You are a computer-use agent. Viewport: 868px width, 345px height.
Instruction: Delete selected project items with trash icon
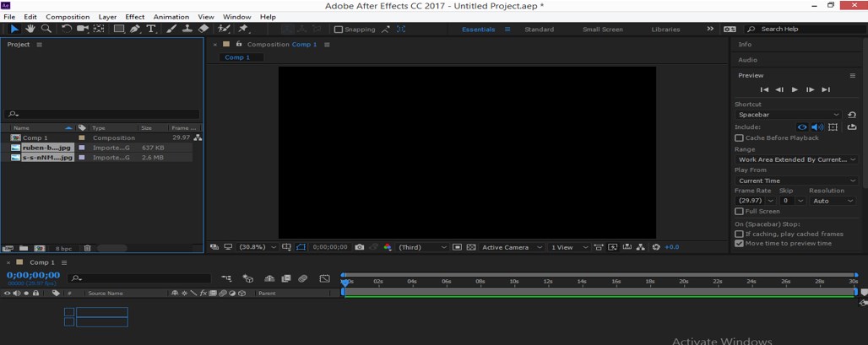(x=87, y=249)
